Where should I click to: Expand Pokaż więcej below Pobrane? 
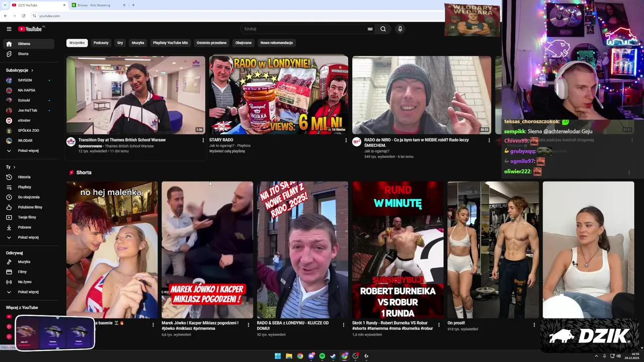(28, 237)
